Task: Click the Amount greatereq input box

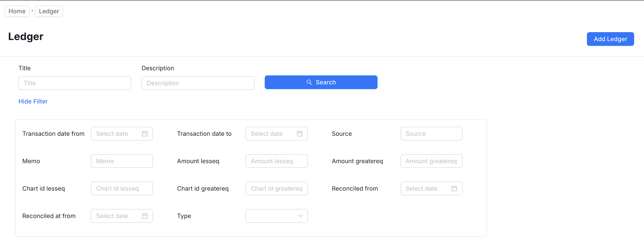Action: coord(431,161)
